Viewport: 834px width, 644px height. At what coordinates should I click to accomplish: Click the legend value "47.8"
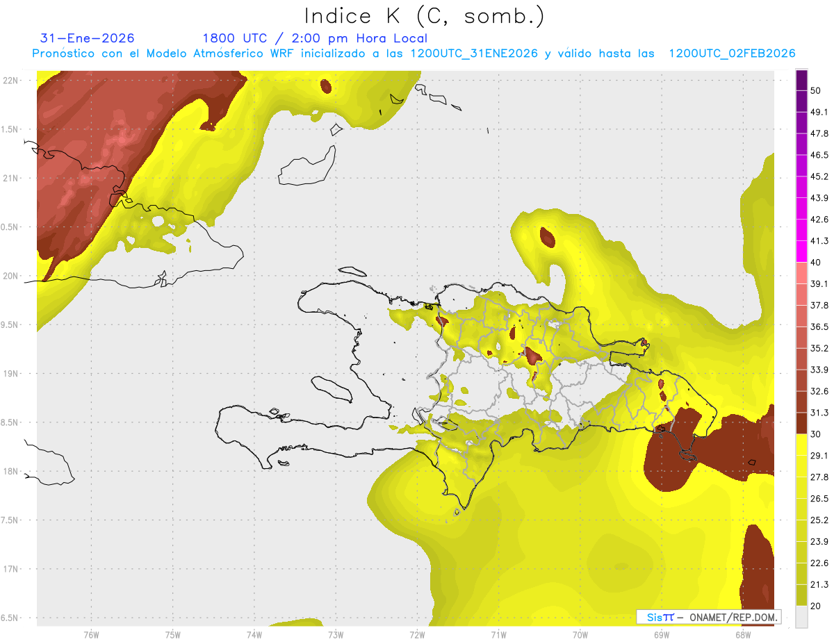coord(819,133)
